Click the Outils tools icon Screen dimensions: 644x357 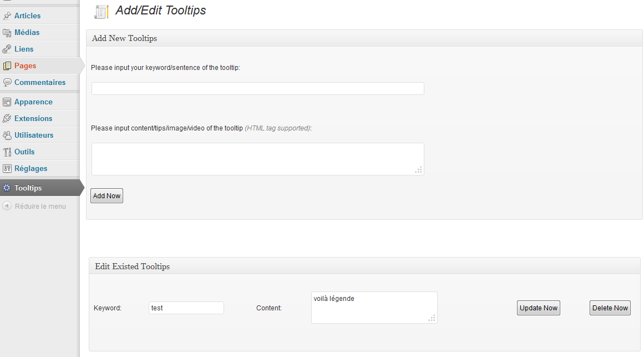coord(7,152)
